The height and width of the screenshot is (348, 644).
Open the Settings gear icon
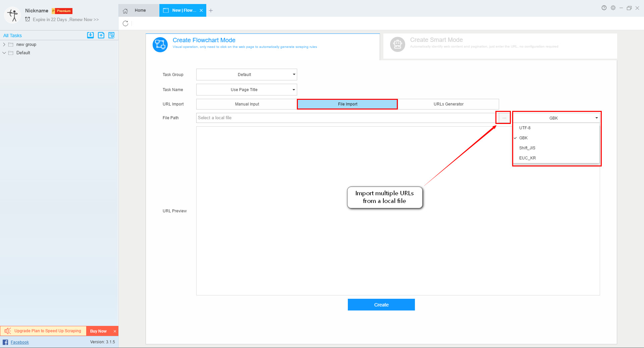[x=613, y=8]
